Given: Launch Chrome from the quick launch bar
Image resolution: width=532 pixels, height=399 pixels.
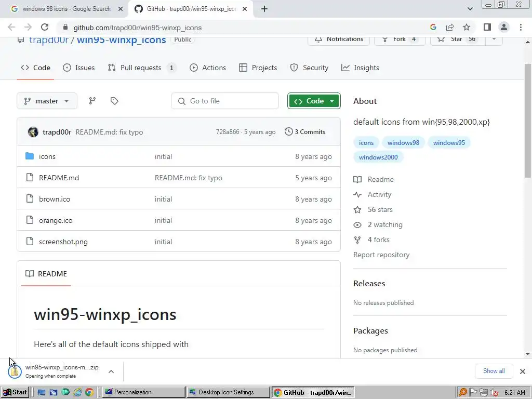Looking at the screenshot, I should point(89,392).
